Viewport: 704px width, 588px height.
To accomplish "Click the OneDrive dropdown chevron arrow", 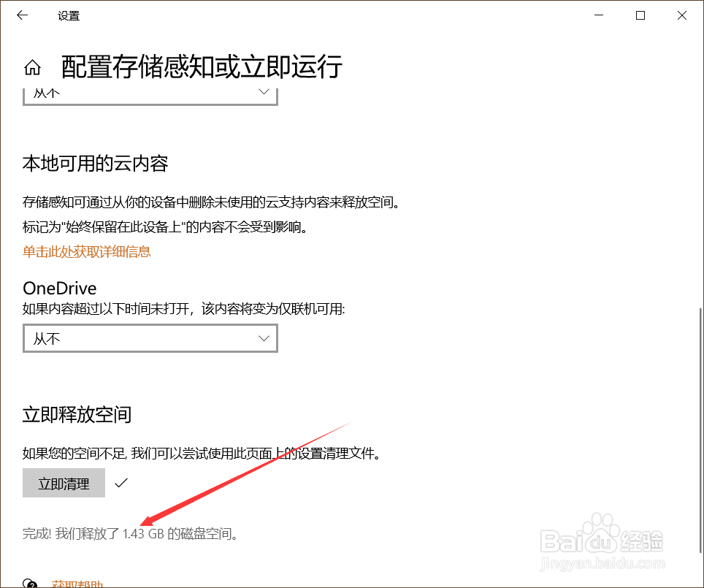I will click(x=263, y=338).
